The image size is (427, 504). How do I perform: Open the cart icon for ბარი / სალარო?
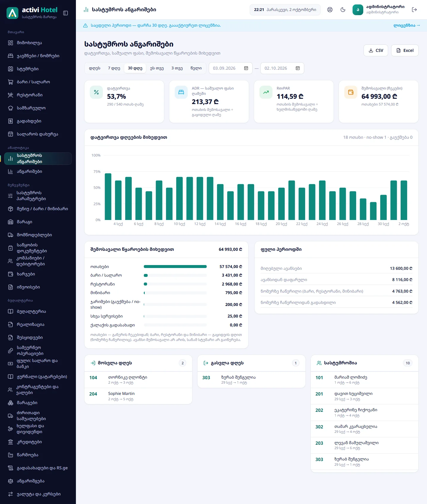click(x=10, y=82)
